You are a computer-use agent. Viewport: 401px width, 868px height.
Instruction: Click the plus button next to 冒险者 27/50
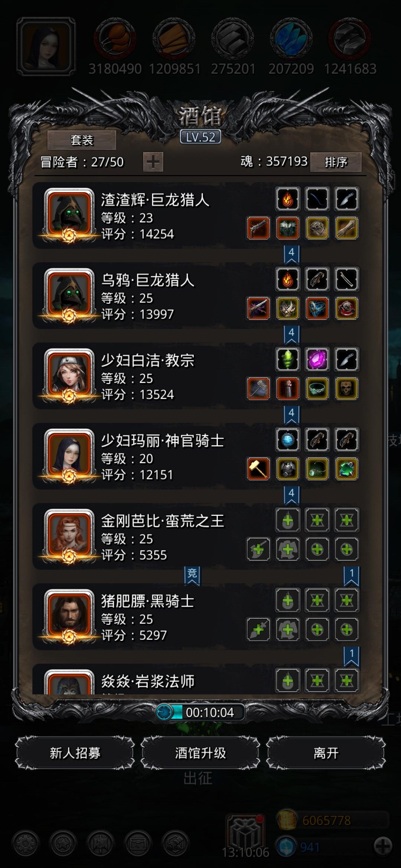[153, 162]
